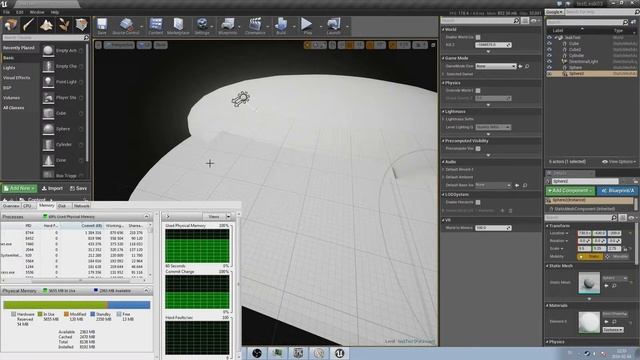
Task: Select the Geometry Editing mode icon
Action: point(81,25)
